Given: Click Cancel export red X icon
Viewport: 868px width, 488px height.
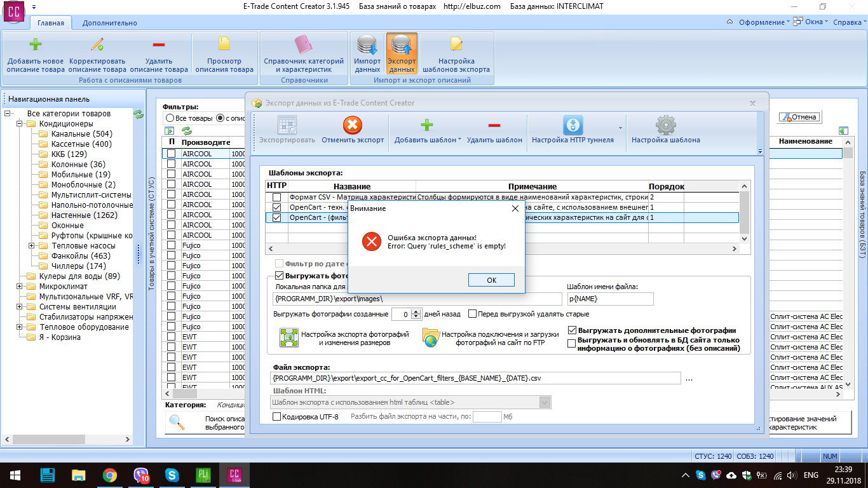Looking at the screenshot, I should point(352,125).
